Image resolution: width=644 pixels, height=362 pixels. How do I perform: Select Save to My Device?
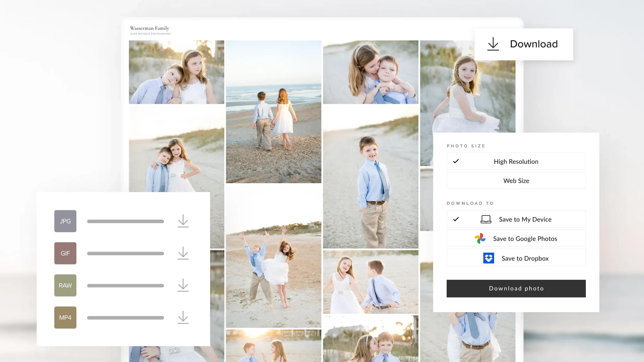coord(525,219)
